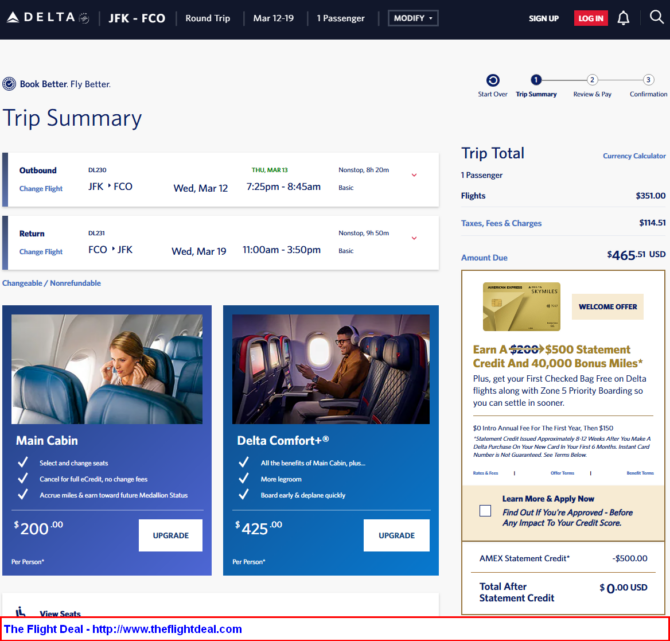The image size is (670, 641).
Task: Click the red Log In button
Action: click(590, 18)
